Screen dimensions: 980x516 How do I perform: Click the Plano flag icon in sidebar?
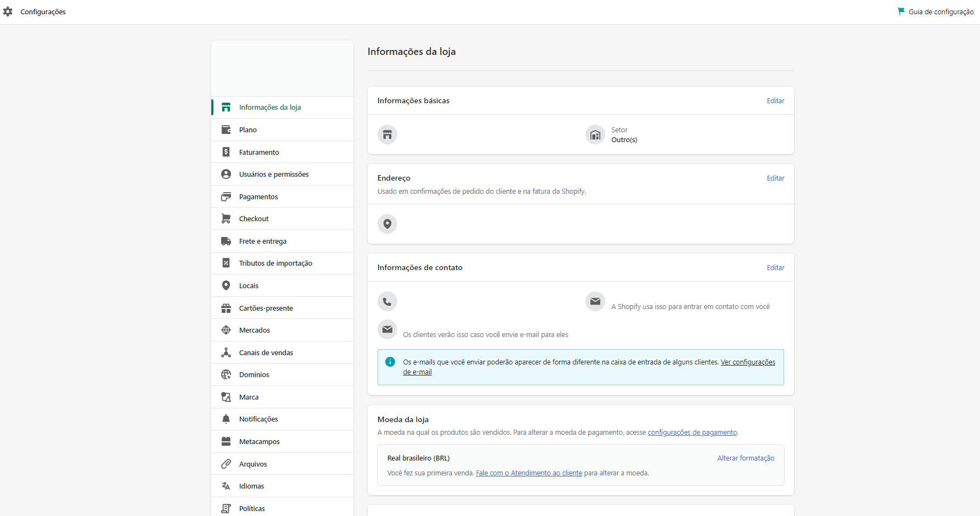pos(226,129)
